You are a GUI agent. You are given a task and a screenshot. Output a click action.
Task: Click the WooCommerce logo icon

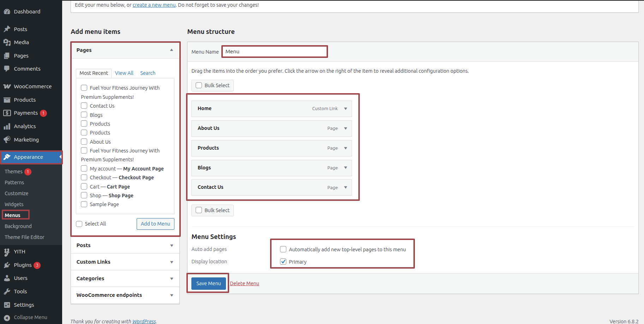point(7,86)
